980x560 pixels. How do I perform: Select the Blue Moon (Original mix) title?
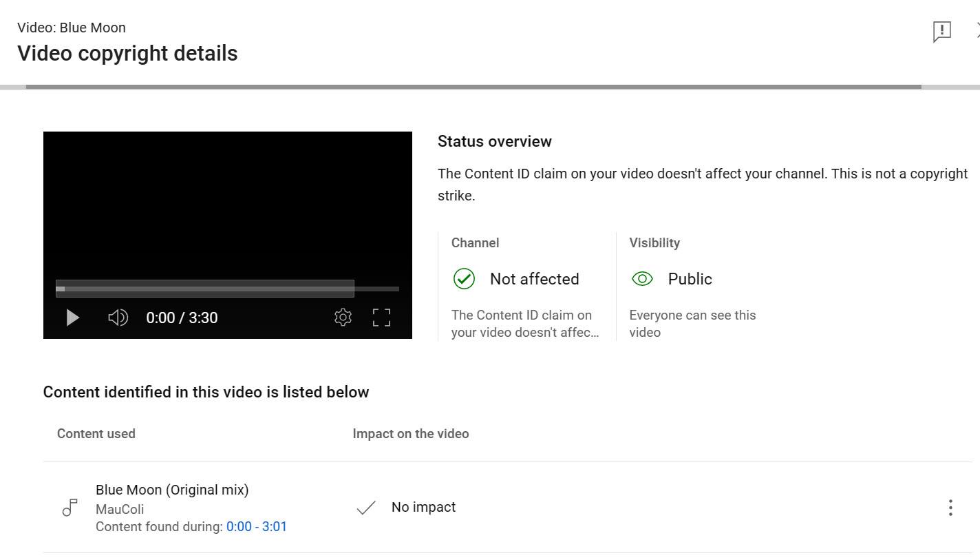172,490
